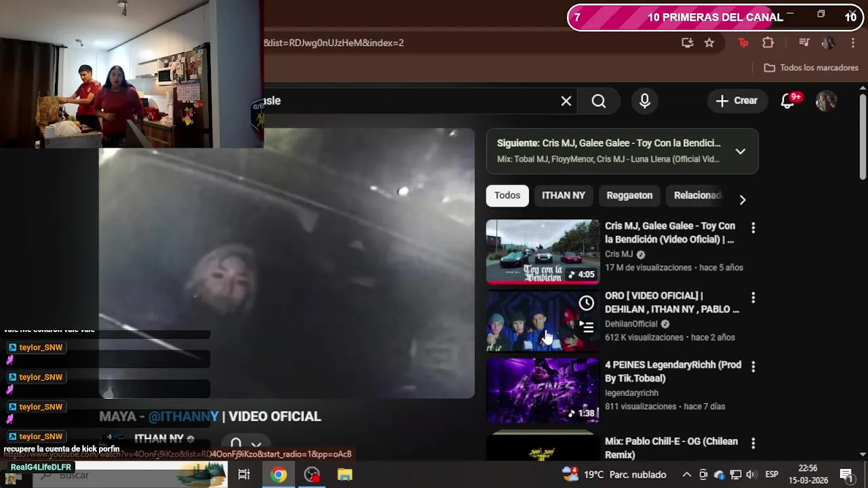Image resolution: width=868 pixels, height=488 pixels.
Task: Open the Toy Con la Bendición title link
Action: coord(671,232)
